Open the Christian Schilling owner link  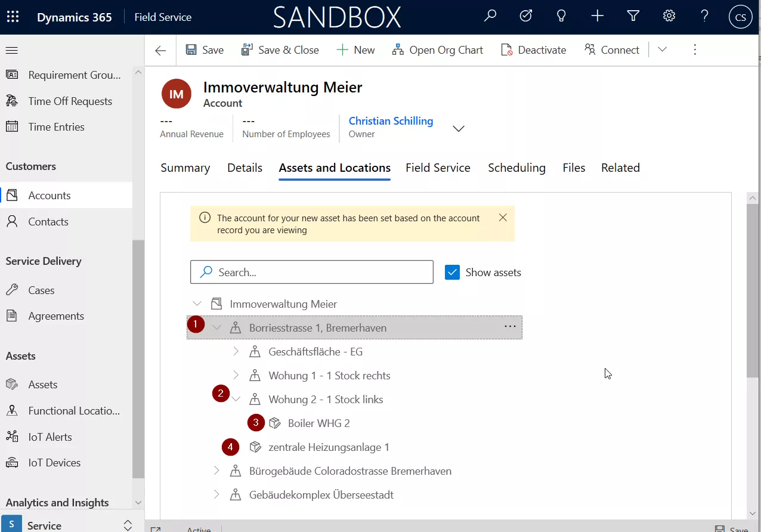click(x=391, y=121)
